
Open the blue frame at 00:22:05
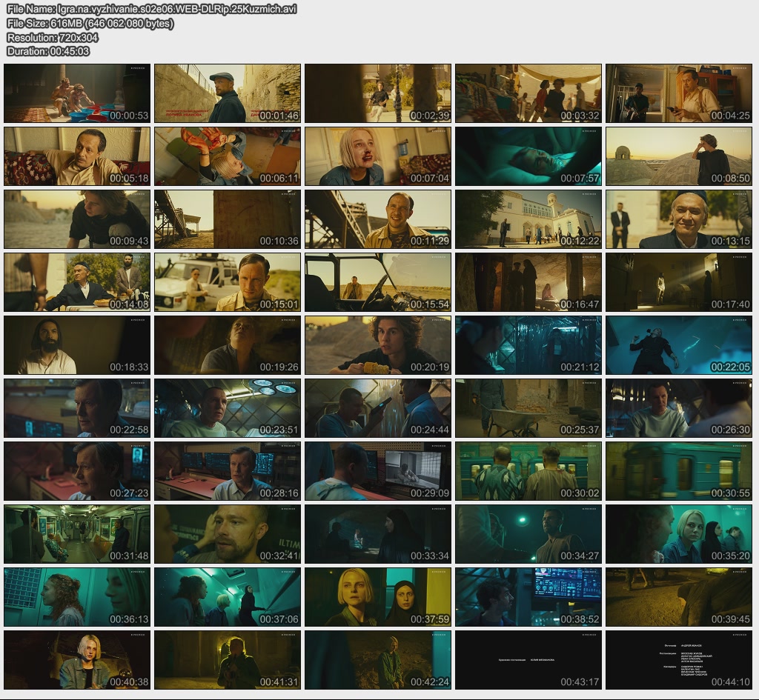click(x=678, y=345)
